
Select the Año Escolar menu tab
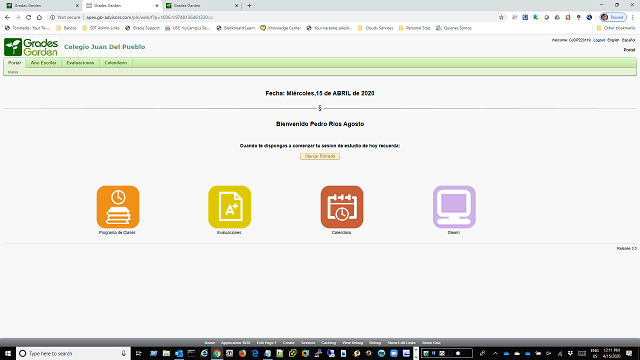coord(44,63)
